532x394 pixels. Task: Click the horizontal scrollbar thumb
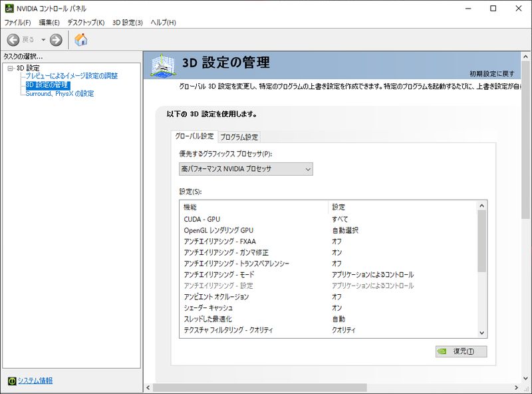coord(260,387)
